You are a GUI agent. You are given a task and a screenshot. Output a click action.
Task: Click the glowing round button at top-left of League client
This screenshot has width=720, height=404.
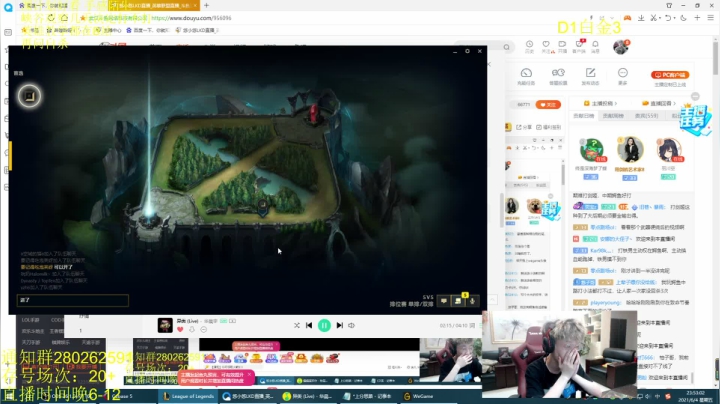[x=29, y=96]
